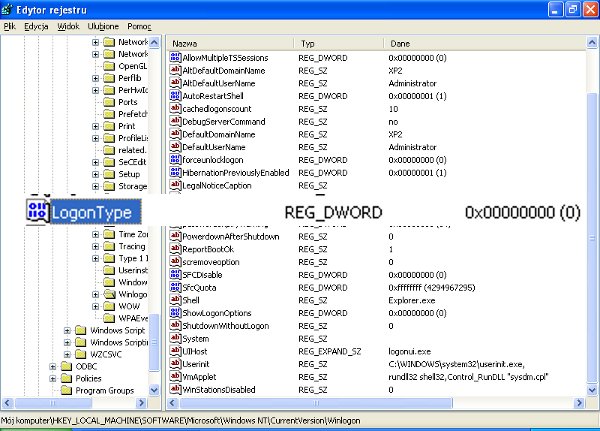Select the Shell string value icon
This screenshot has height=431, width=600.
click(175, 300)
